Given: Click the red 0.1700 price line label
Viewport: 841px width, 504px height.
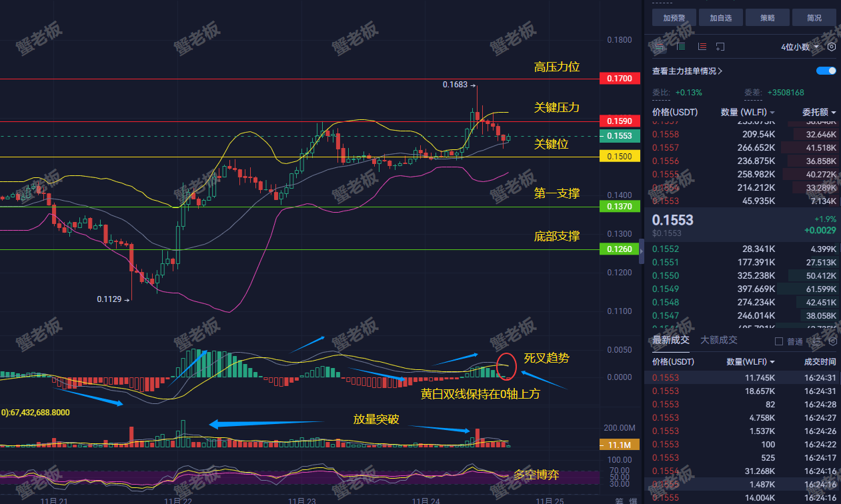Looking at the screenshot, I should point(620,79).
